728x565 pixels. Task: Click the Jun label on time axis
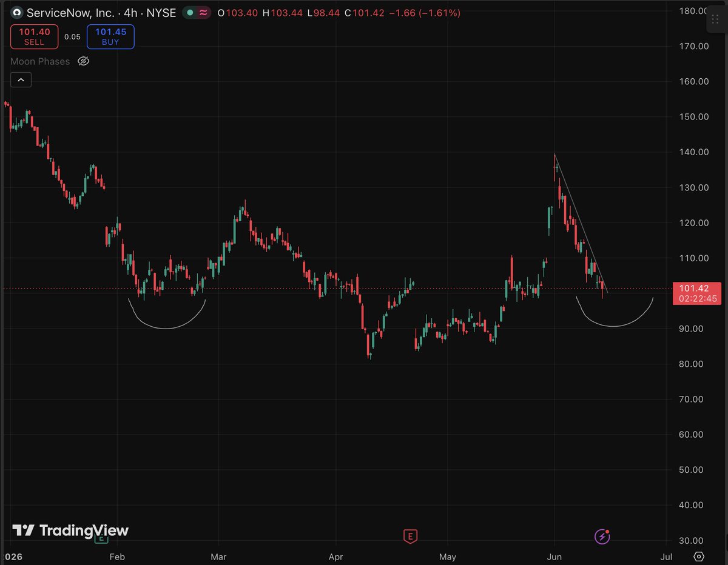point(554,557)
